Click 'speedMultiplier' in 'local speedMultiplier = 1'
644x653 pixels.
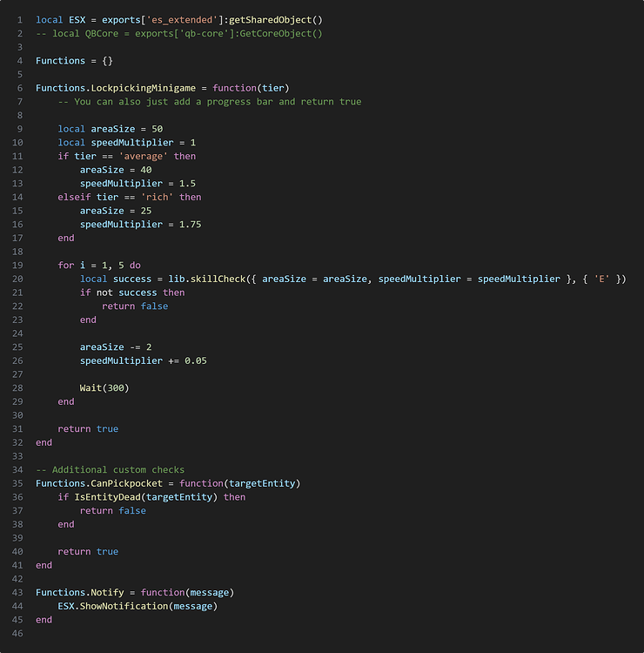132,143
